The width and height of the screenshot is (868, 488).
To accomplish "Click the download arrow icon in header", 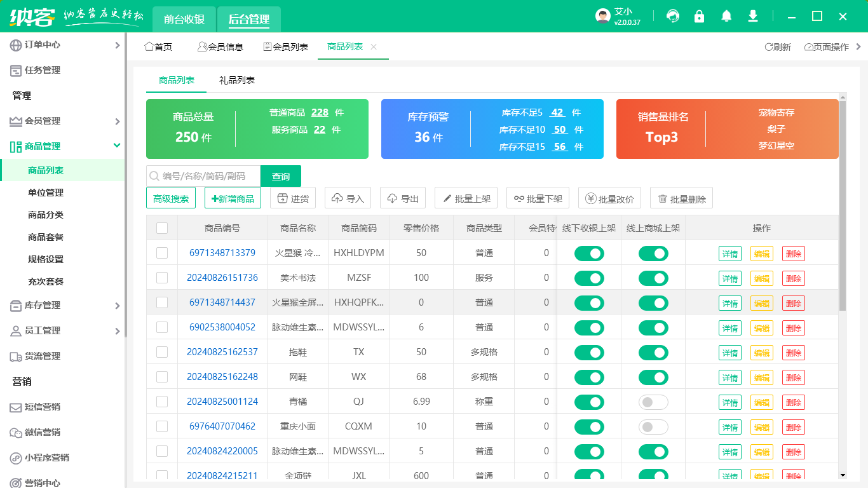I will point(753,16).
